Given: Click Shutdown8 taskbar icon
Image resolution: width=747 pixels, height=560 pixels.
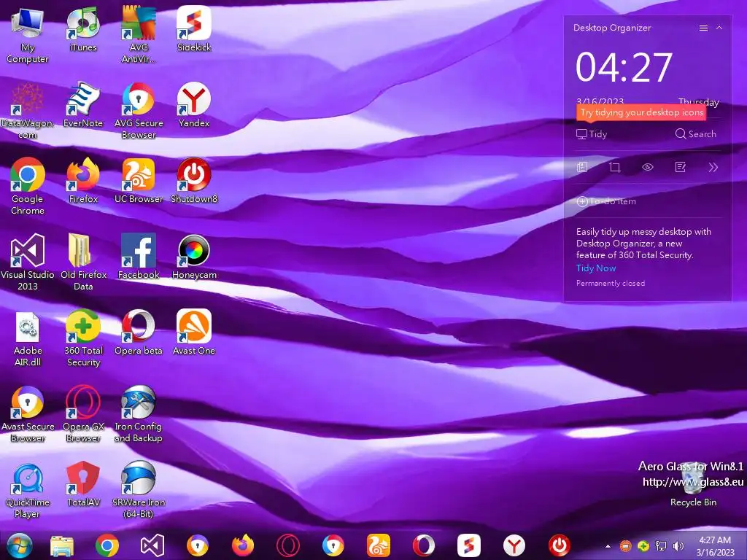Looking at the screenshot, I should click(560, 545).
